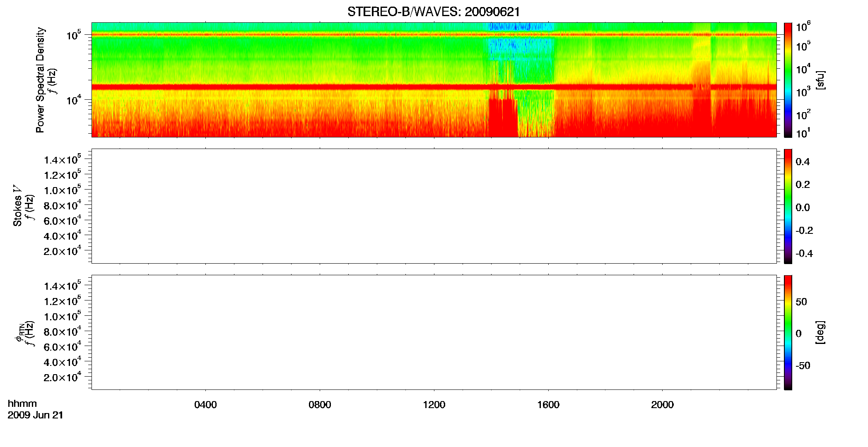Click the hhmm time format label

click(22, 404)
